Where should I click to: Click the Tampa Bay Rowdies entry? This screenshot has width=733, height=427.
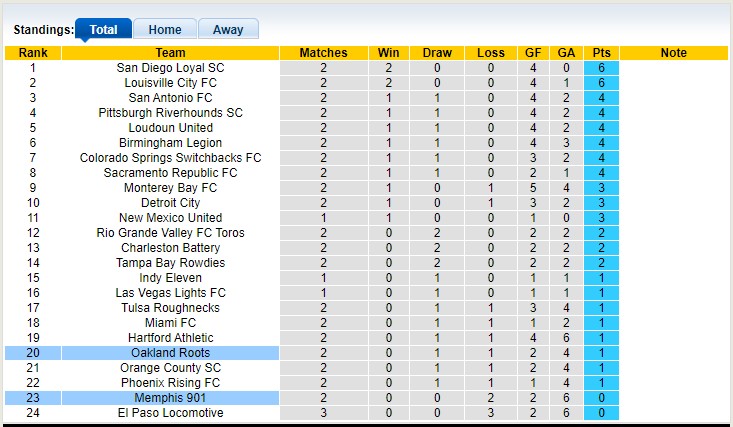click(x=170, y=263)
